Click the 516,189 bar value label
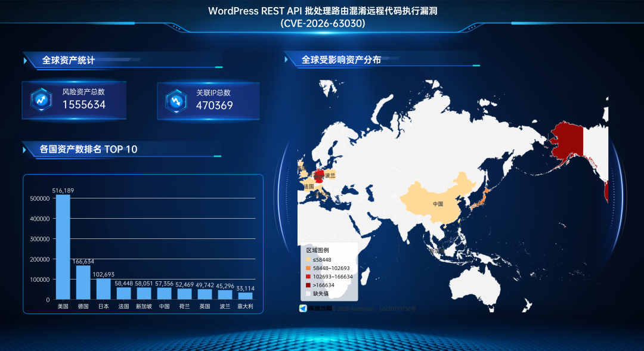The height and width of the screenshot is (351, 644). [63, 191]
